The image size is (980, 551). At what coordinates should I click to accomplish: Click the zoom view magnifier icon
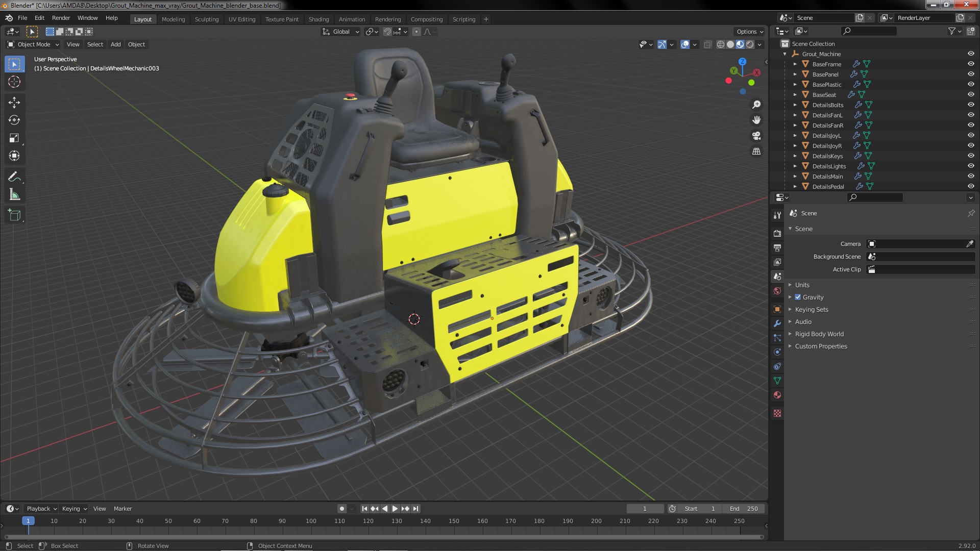click(756, 105)
